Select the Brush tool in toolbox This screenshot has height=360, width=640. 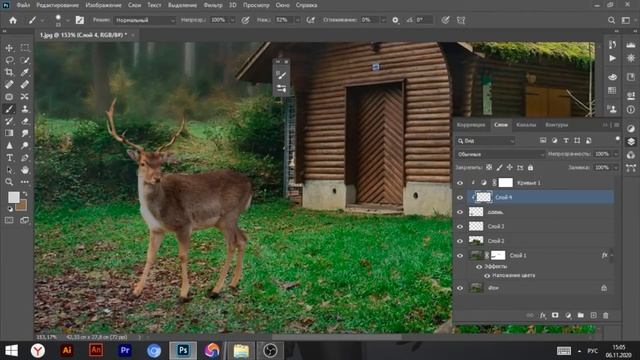point(9,109)
